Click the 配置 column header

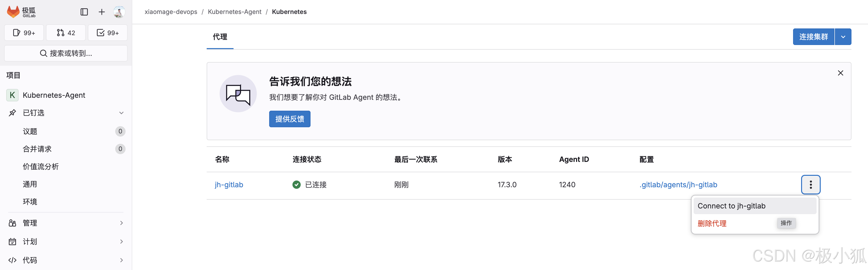(x=646, y=159)
